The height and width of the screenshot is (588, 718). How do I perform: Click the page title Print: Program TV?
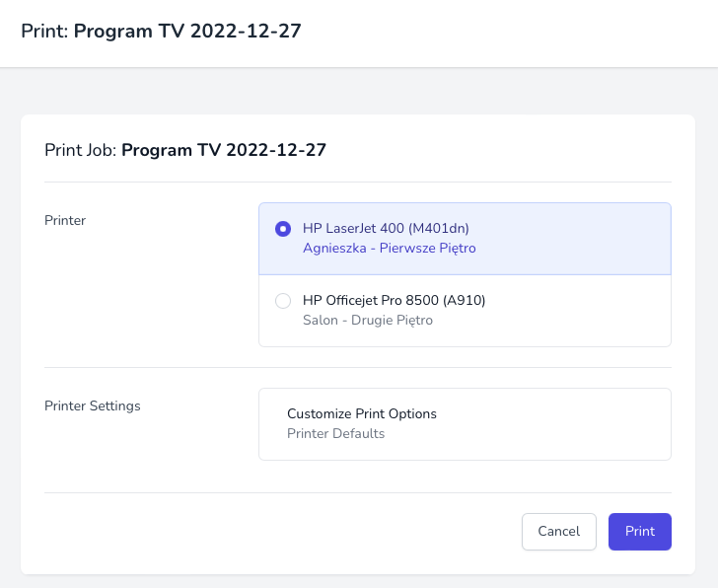(161, 32)
